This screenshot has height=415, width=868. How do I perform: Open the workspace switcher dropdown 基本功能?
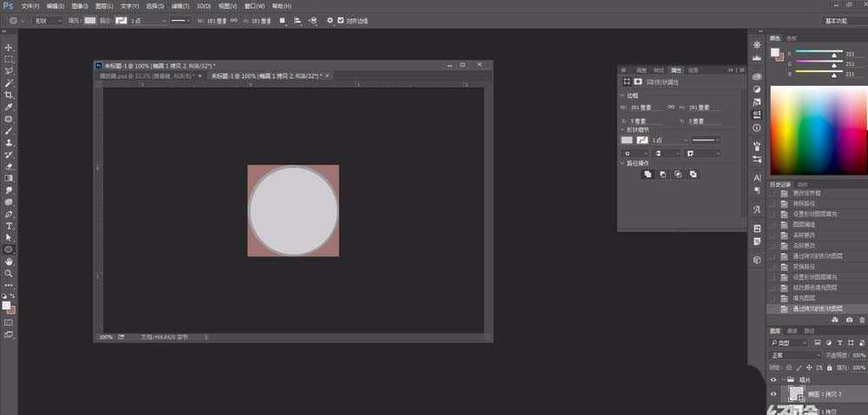pyautogui.click(x=843, y=20)
